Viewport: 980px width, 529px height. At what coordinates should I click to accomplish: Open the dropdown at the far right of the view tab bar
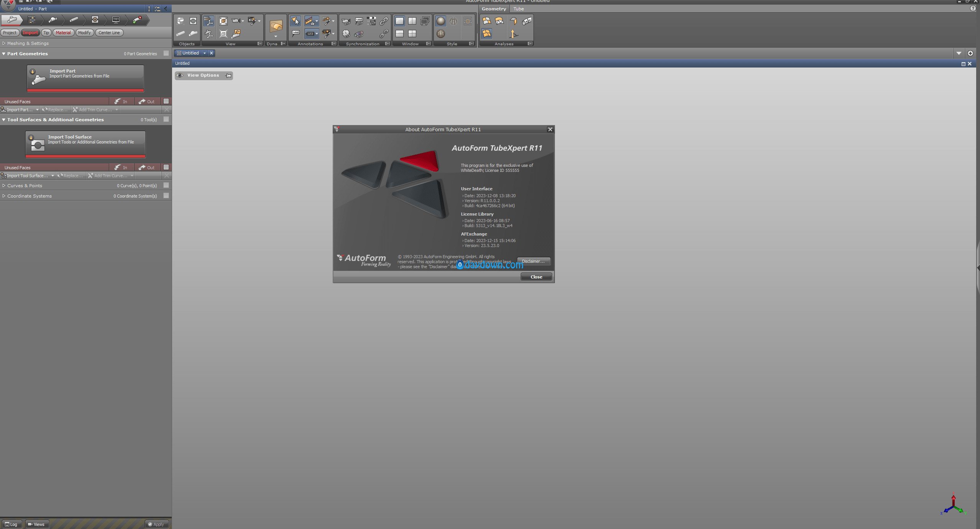[959, 53]
